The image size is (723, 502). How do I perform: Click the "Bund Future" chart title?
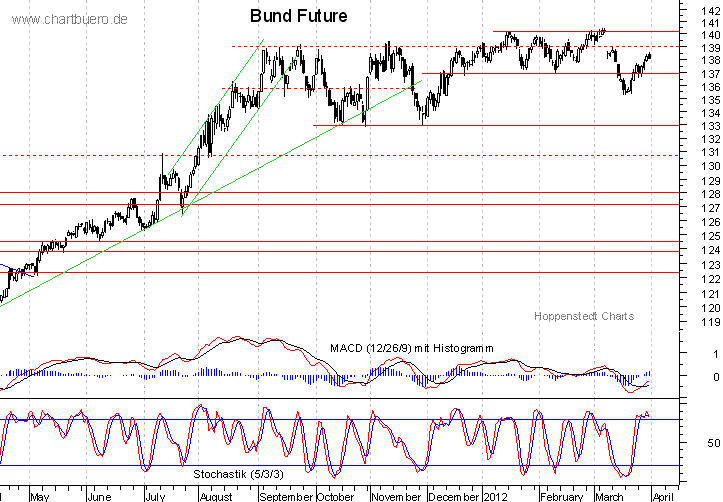tap(298, 16)
